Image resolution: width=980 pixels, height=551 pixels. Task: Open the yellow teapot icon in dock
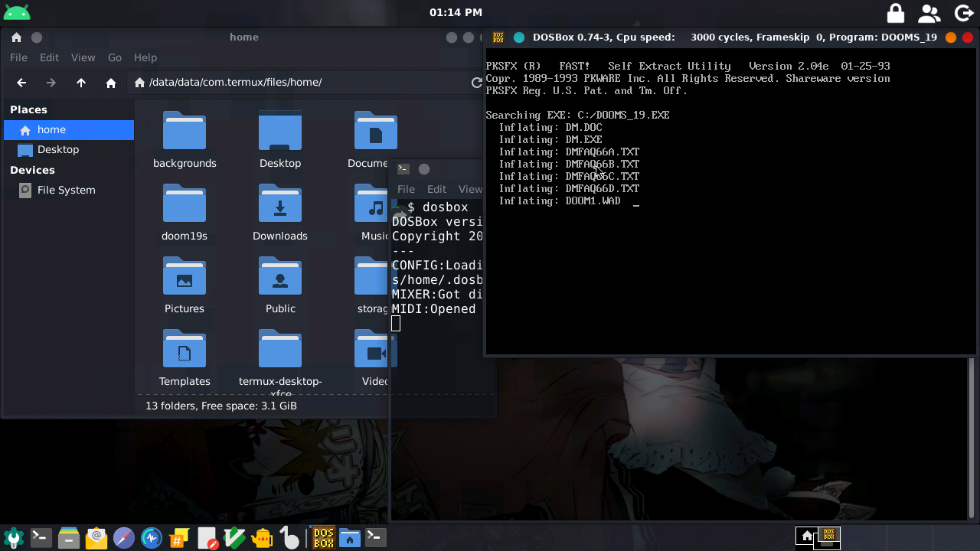point(262,538)
